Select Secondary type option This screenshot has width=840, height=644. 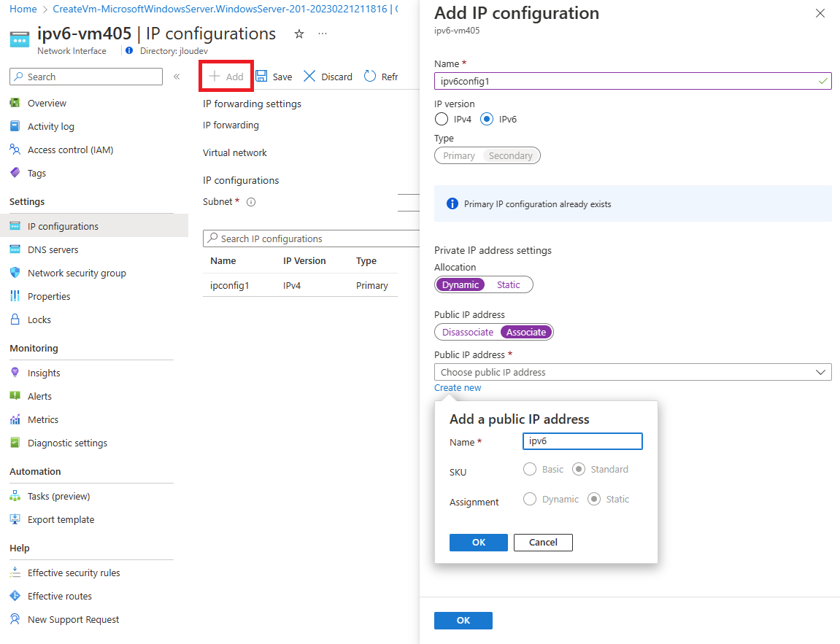pyautogui.click(x=511, y=156)
